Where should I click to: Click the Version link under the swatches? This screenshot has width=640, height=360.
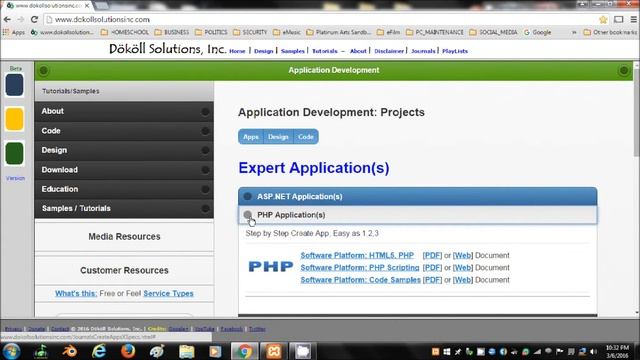16,178
